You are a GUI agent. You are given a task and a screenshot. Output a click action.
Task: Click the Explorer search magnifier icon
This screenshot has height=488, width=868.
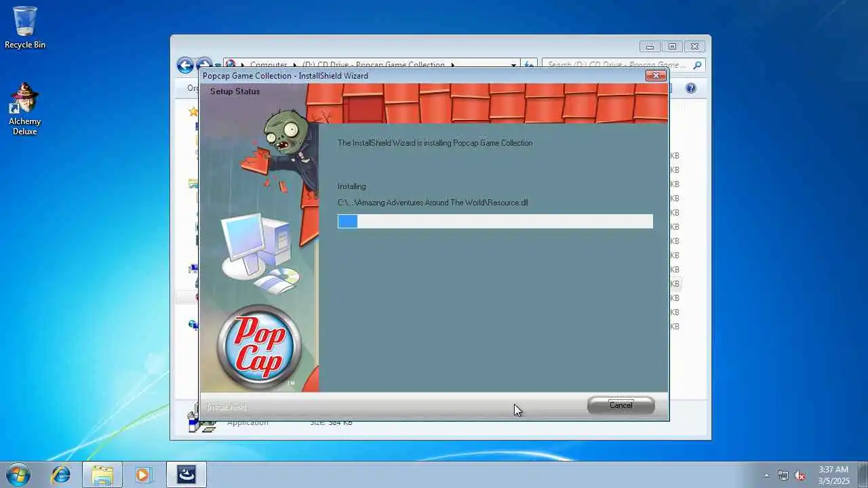[x=697, y=65]
